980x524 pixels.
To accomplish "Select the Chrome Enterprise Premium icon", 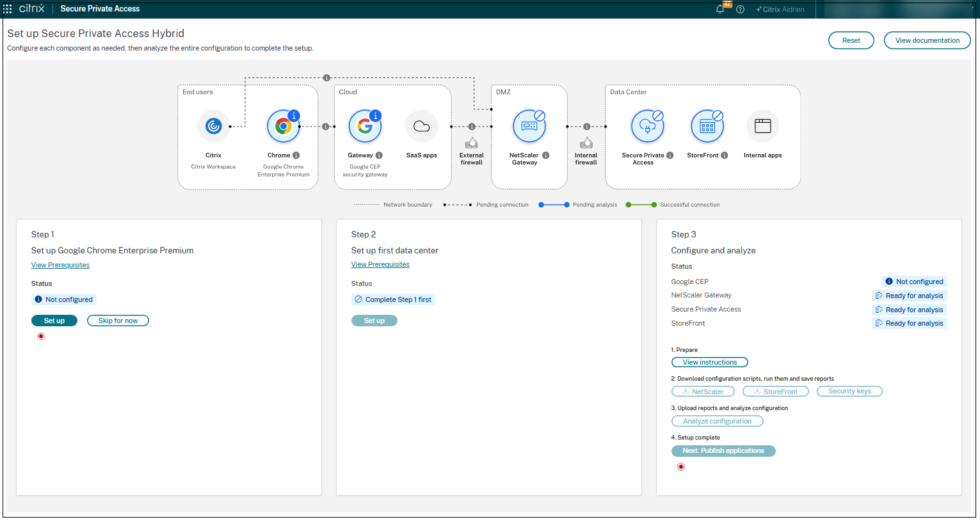I will tap(284, 127).
